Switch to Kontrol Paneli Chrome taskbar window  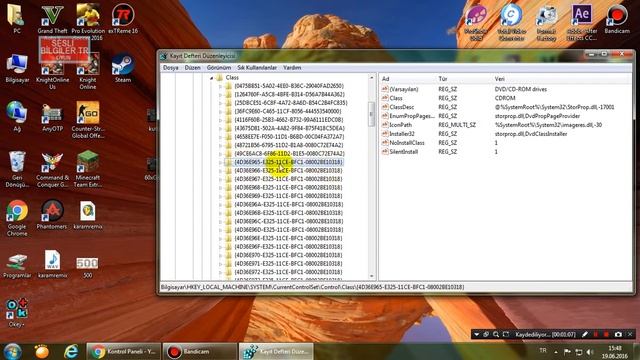tap(123, 351)
